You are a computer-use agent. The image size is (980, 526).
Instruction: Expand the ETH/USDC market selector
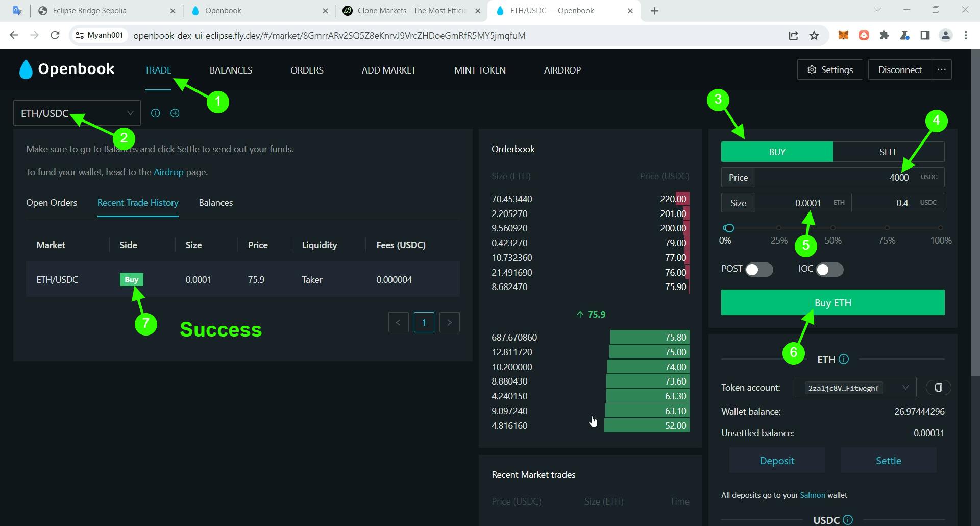coord(77,113)
